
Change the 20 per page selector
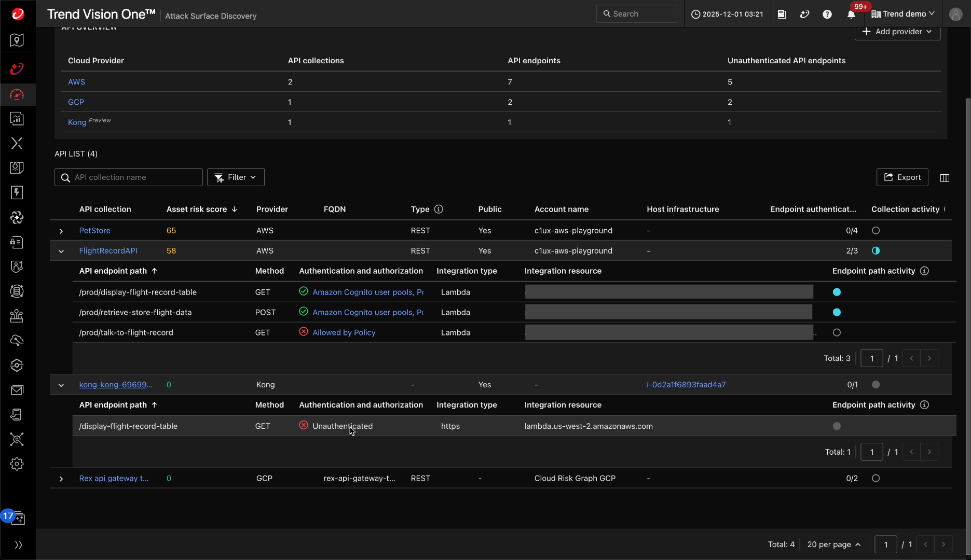pos(834,544)
